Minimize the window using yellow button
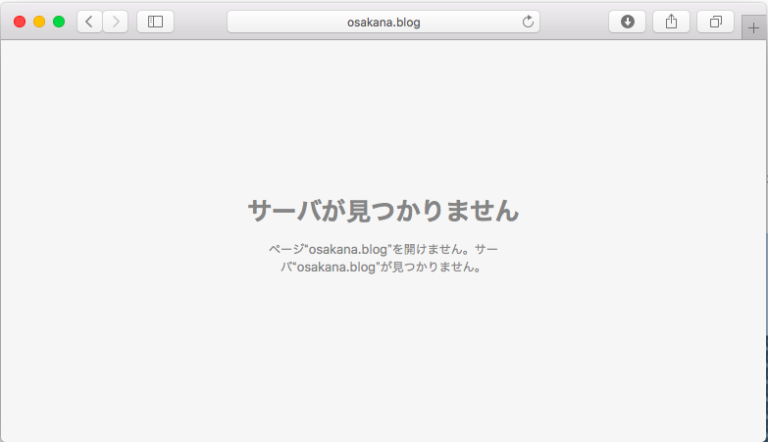This screenshot has height=442, width=768. point(39,21)
